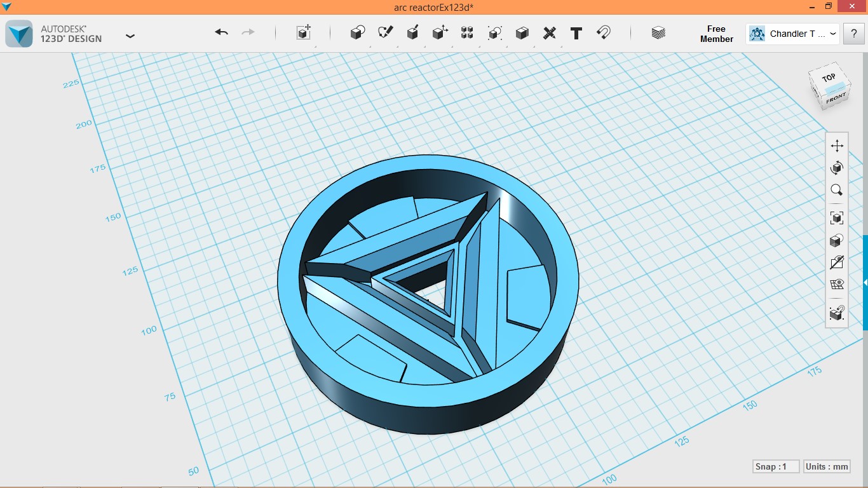868x488 pixels.
Task: Toggle grid visibility eye icon
Action: point(837,284)
